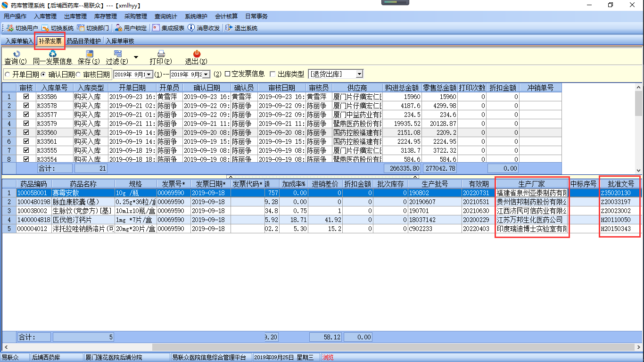
Task: Save with the 保存(S) icon
Action: tap(89, 54)
